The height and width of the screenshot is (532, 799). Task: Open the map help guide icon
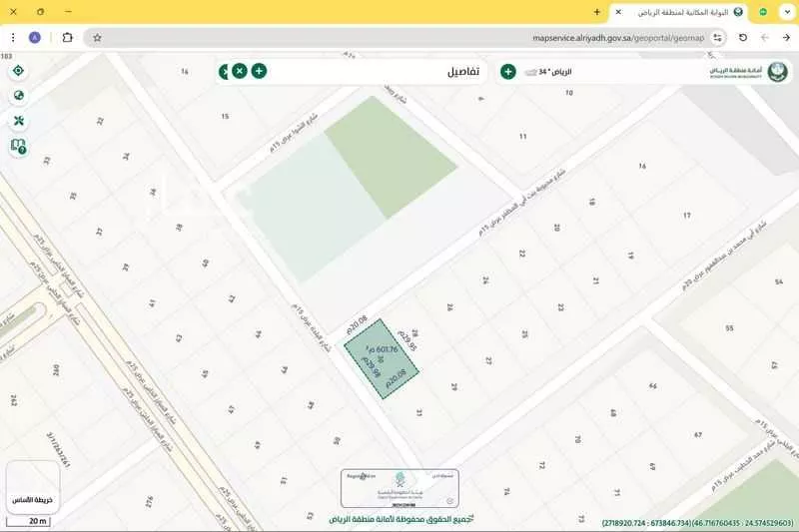point(18,146)
